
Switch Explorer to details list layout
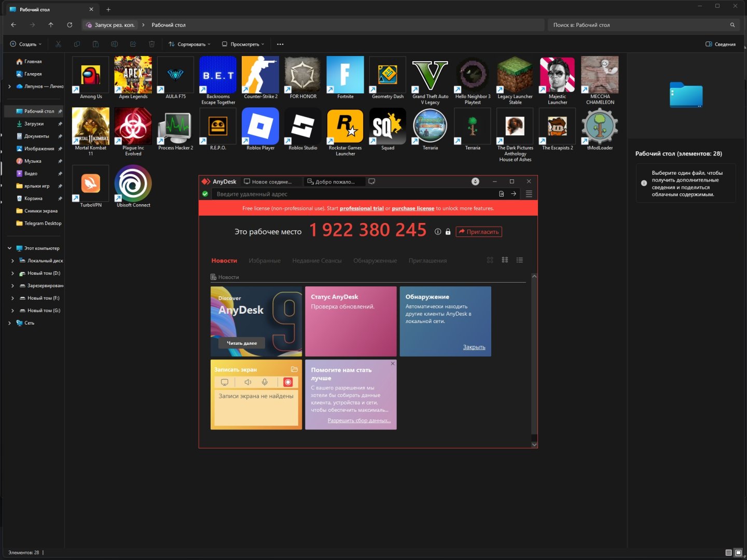click(x=728, y=553)
